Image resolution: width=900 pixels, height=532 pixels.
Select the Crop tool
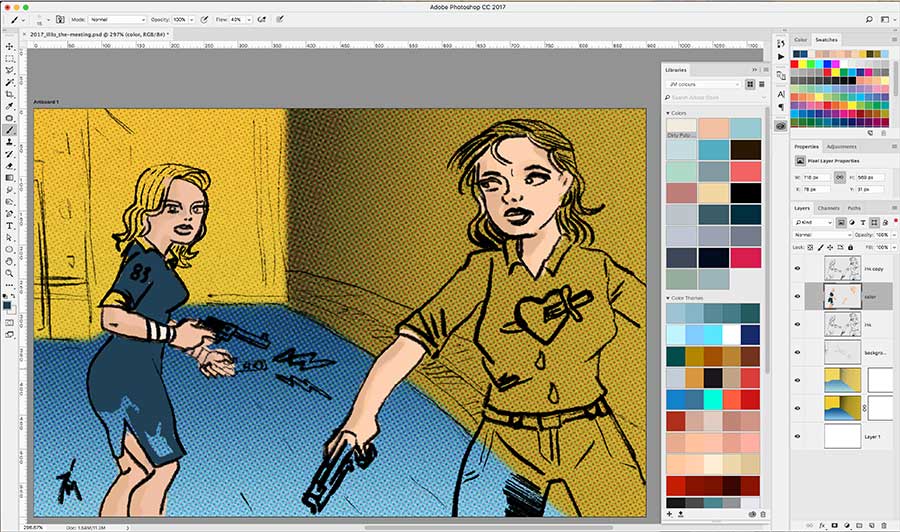[10, 94]
